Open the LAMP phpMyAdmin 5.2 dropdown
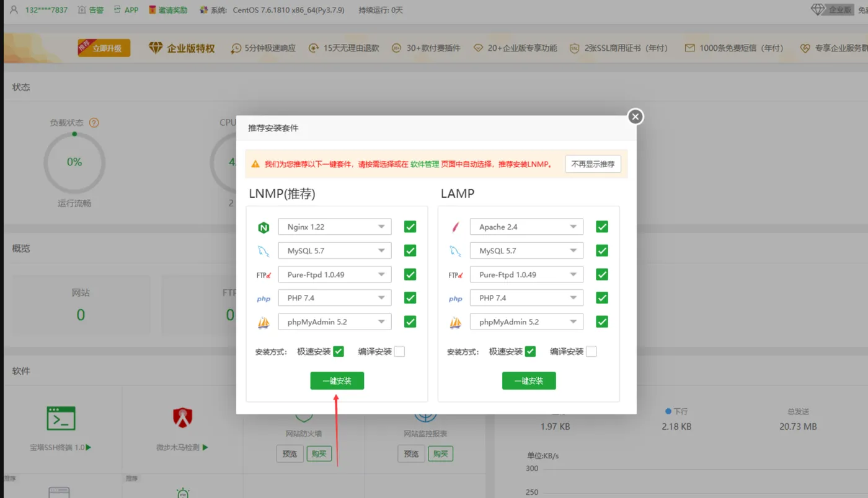 (526, 321)
